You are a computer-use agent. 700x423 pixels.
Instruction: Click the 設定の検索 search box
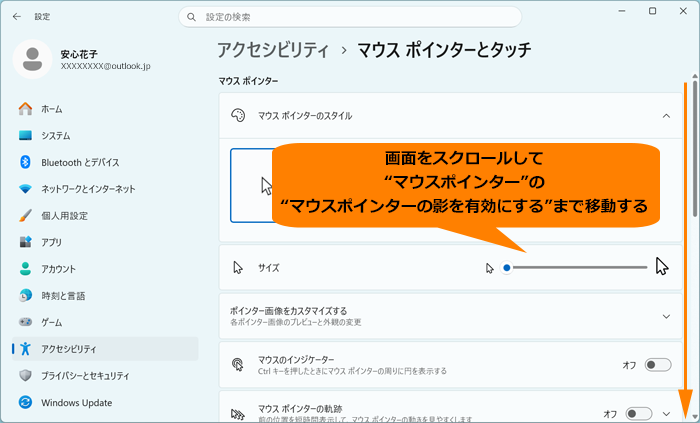(x=350, y=17)
